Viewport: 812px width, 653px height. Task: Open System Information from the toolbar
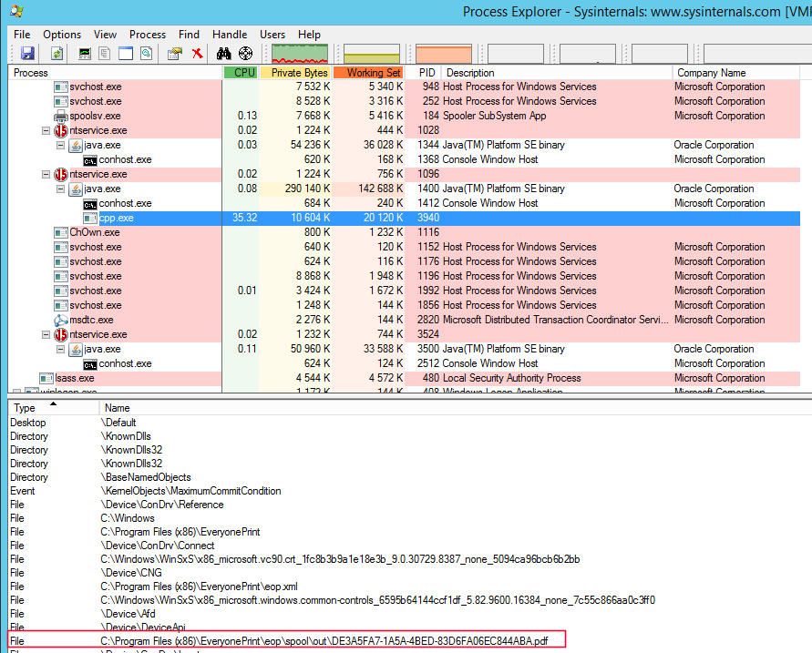coord(84,53)
